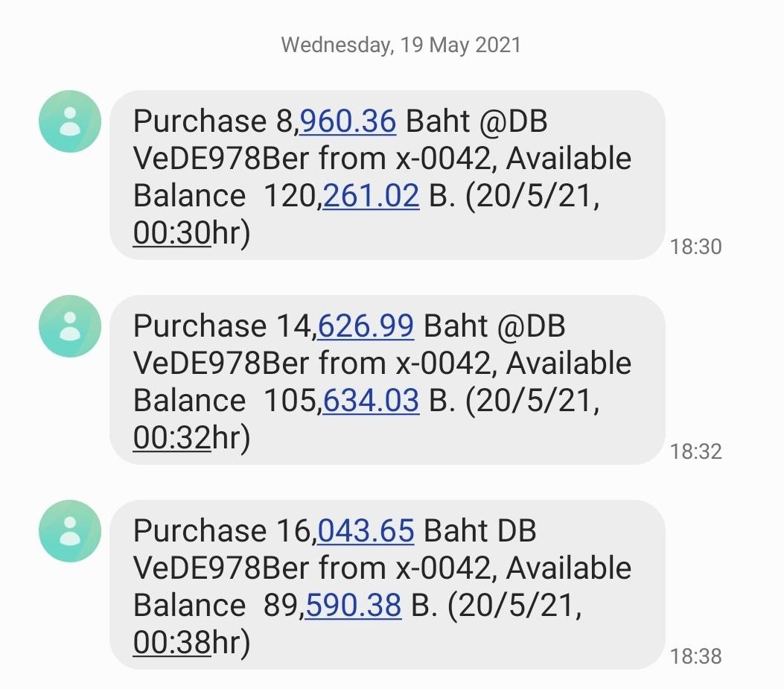
Task: Tap the 18:30 timestamp
Action: [695, 247]
